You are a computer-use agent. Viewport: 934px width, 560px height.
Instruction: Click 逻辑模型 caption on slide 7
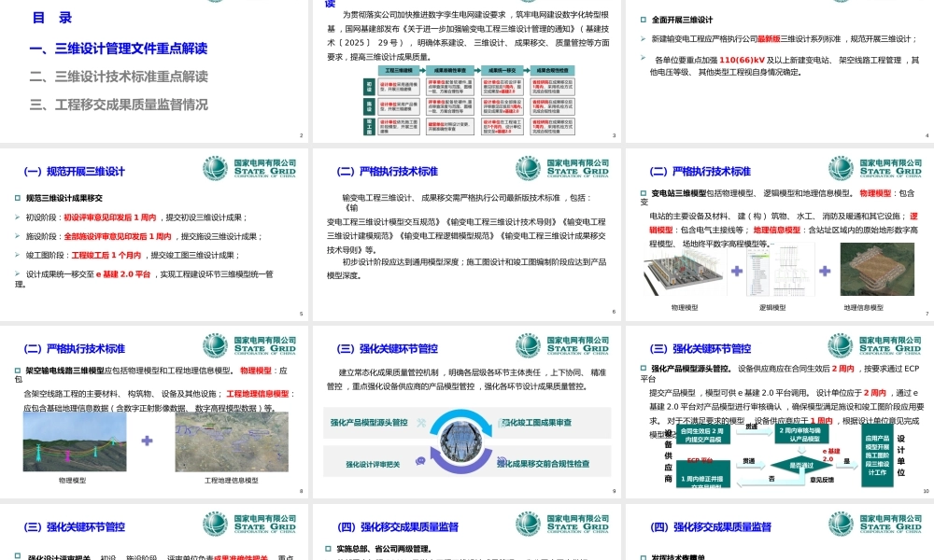[x=772, y=308]
